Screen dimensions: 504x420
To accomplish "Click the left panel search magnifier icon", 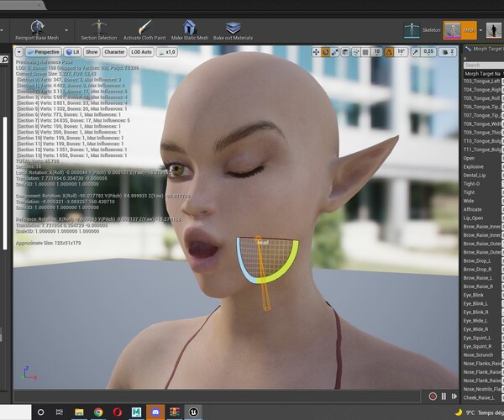I will (x=4, y=60).
